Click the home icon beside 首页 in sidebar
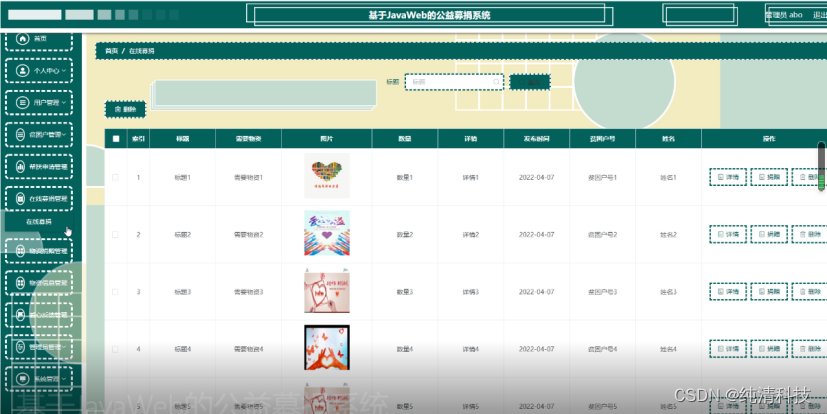The image size is (827, 414). click(x=22, y=38)
